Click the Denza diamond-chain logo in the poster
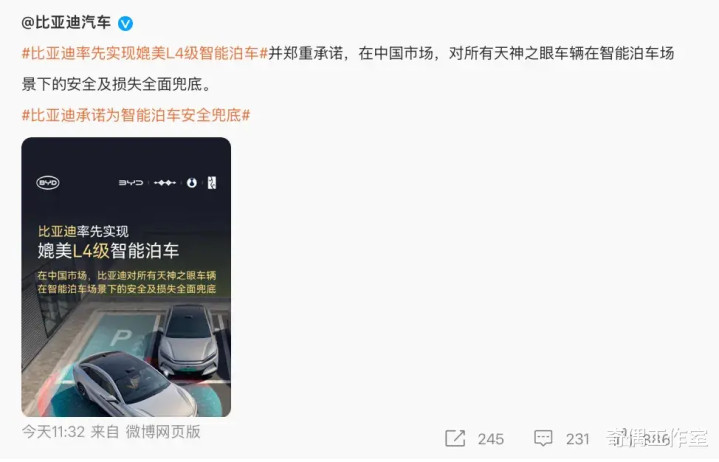The image size is (719, 462). point(165,182)
